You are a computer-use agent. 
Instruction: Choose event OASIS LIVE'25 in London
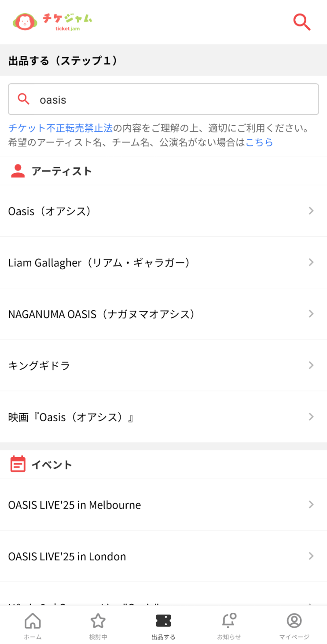(x=163, y=556)
